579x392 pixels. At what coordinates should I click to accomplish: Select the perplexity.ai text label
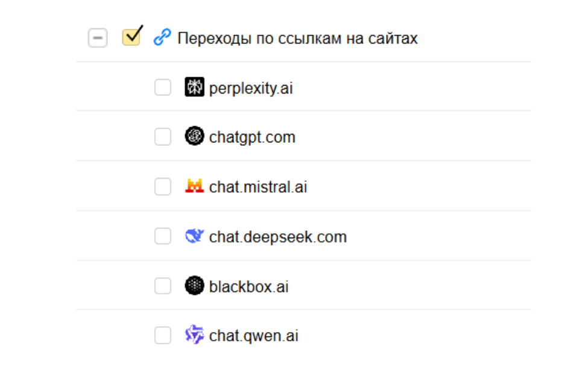point(251,89)
